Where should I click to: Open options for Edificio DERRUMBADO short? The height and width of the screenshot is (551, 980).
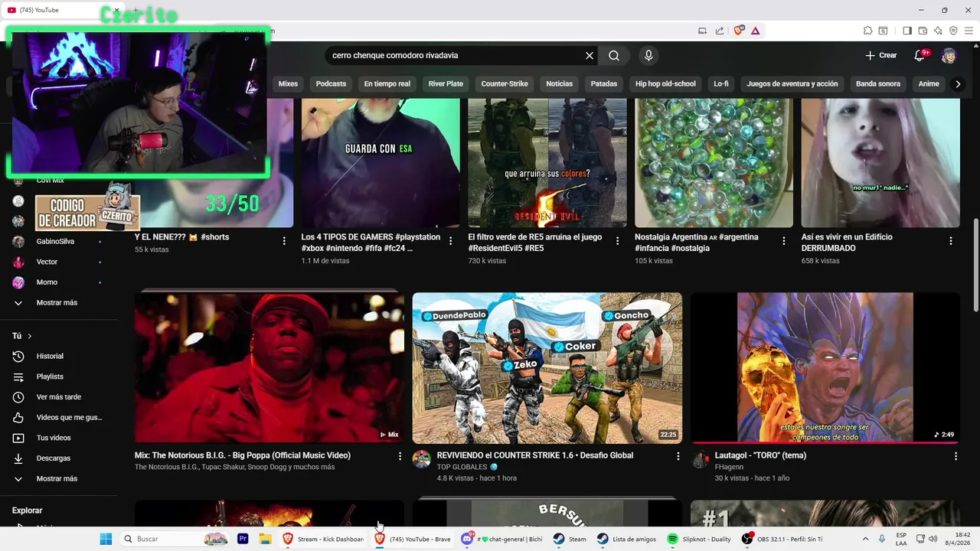point(950,240)
